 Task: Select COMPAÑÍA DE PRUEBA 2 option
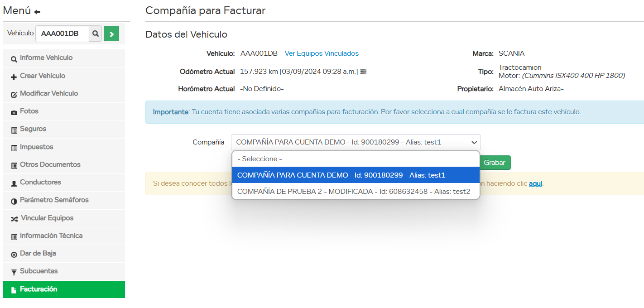click(353, 192)
